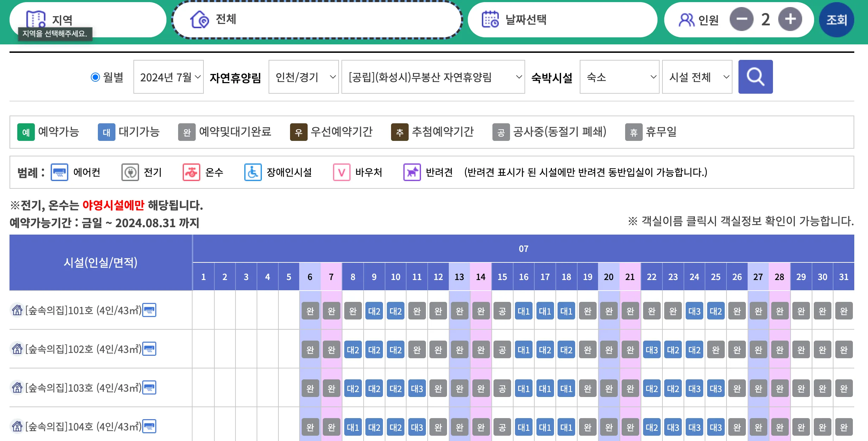Click the blue magnifier search icon
868x441 pixels.
(755, 77)
